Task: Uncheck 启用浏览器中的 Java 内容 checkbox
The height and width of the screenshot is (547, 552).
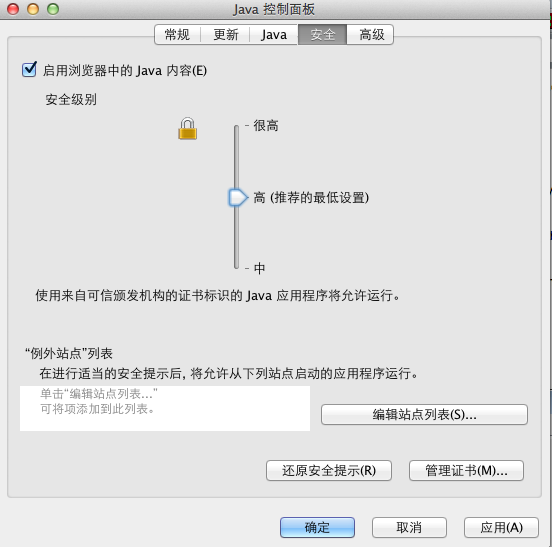Action: (x=29, y=69)
